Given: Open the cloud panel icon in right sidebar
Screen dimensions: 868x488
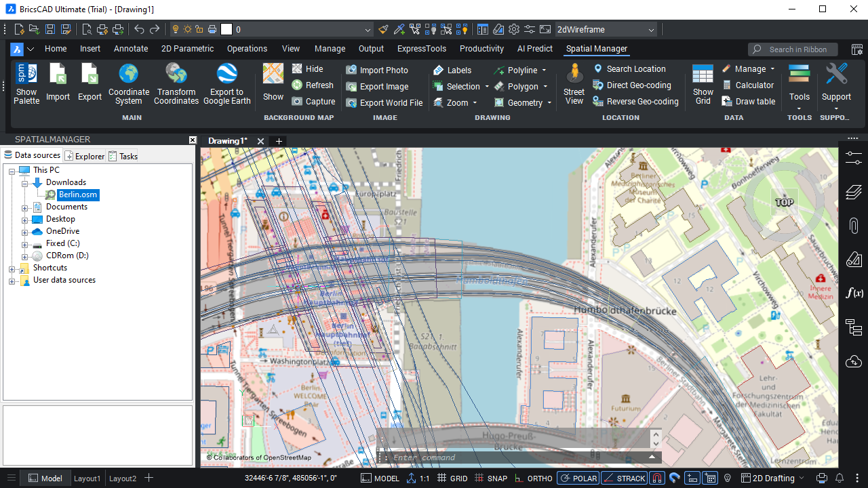Looking at the screenshot, I should pyautogui.click(x=854, y=361).
